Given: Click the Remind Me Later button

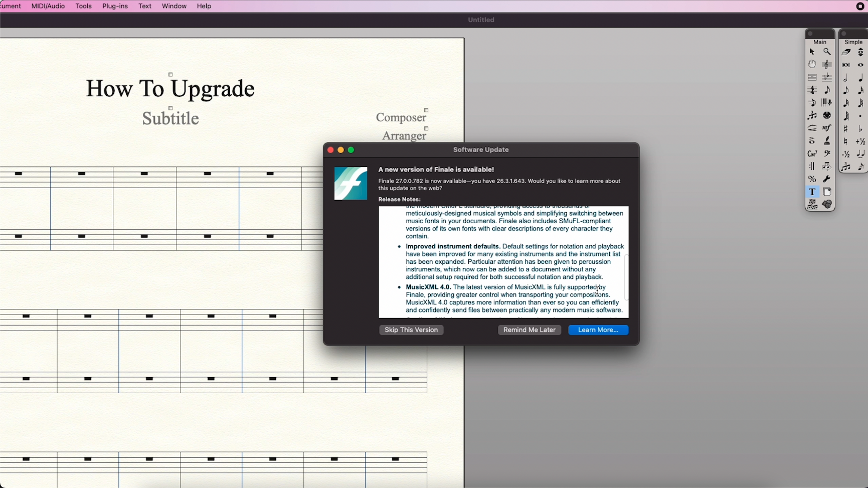Looking at the screenshot, I should (x=530, y=330).
